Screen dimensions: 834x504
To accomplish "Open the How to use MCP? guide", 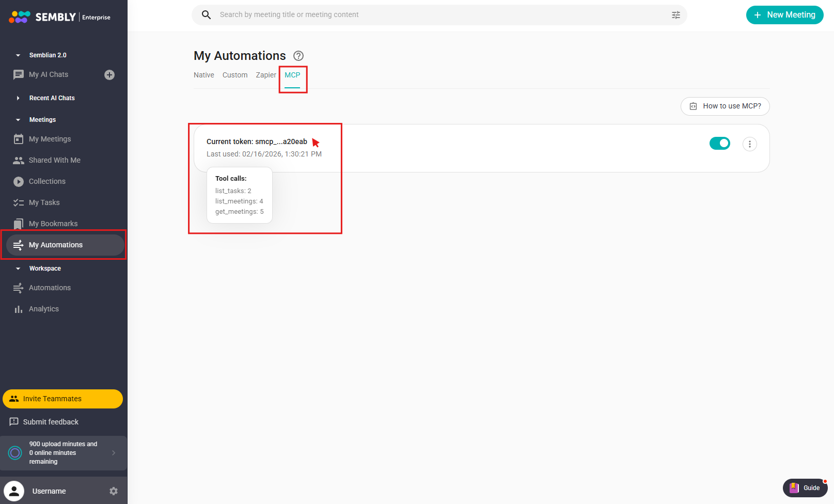I will [725, 106].
